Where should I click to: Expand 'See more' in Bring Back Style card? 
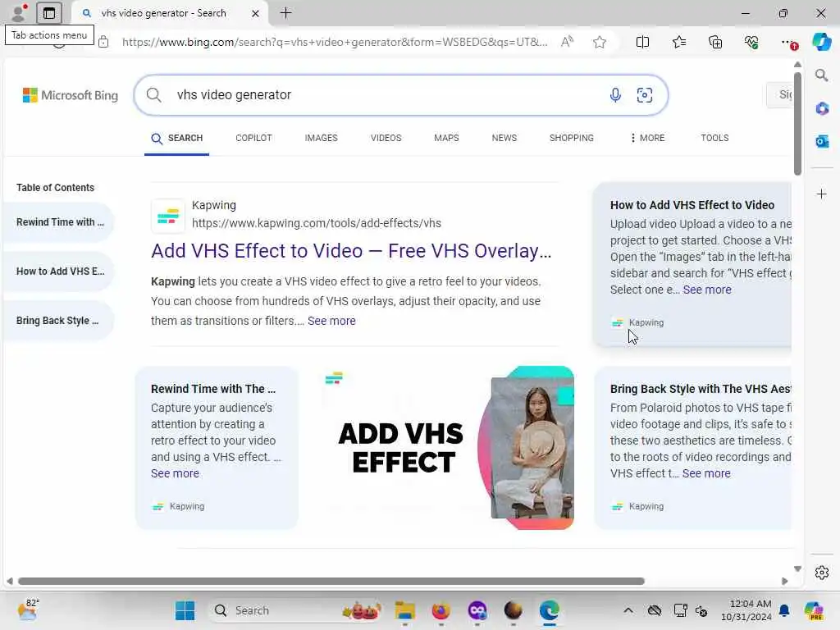706,473
